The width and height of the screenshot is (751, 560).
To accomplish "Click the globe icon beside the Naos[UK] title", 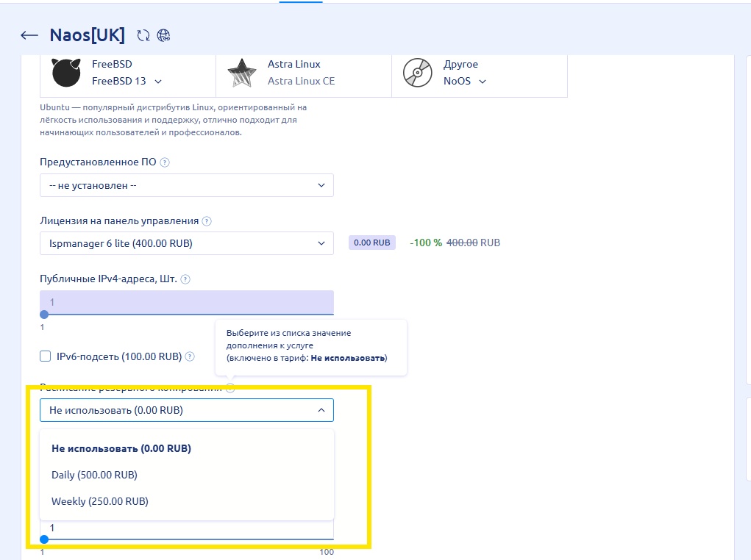I will pos(164,35).
